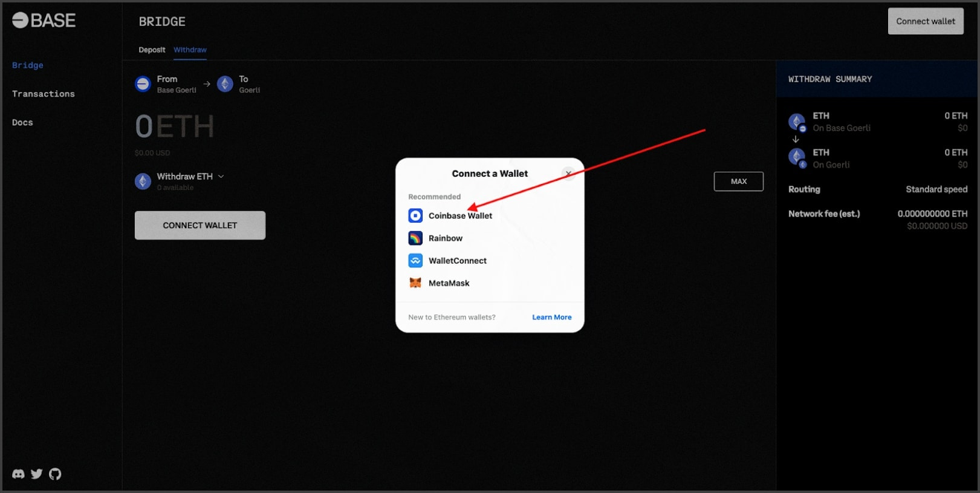Click the Rainbow wallet icon
Image resolution: width=980 pixels, height=493 pixels.
pyautogui.click(x=415, y=238)
